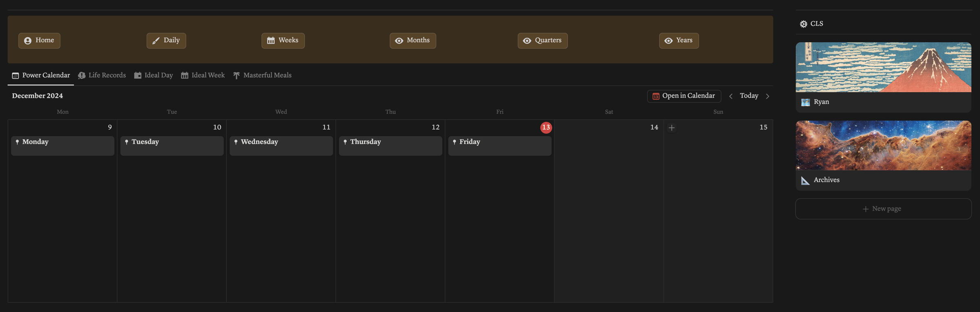
Task: Go to previous week with left chevron
Action: click(x=731, y=96)
